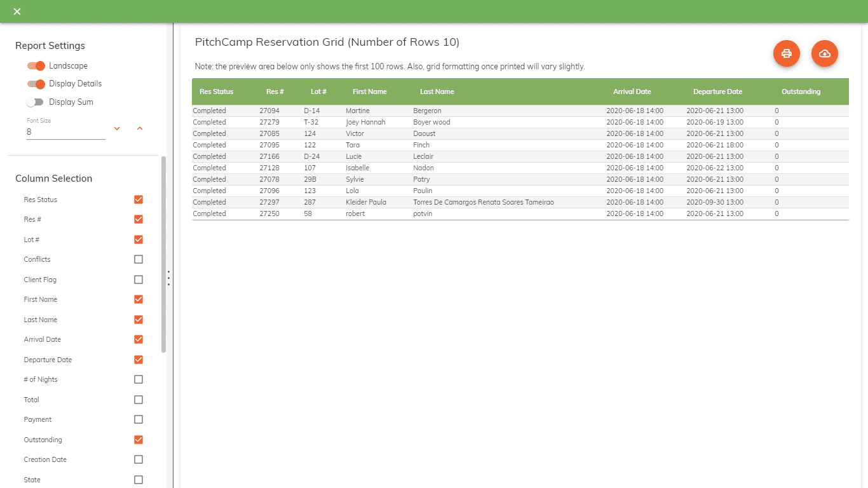Click first name Kleider Paula

click(366, 202)
